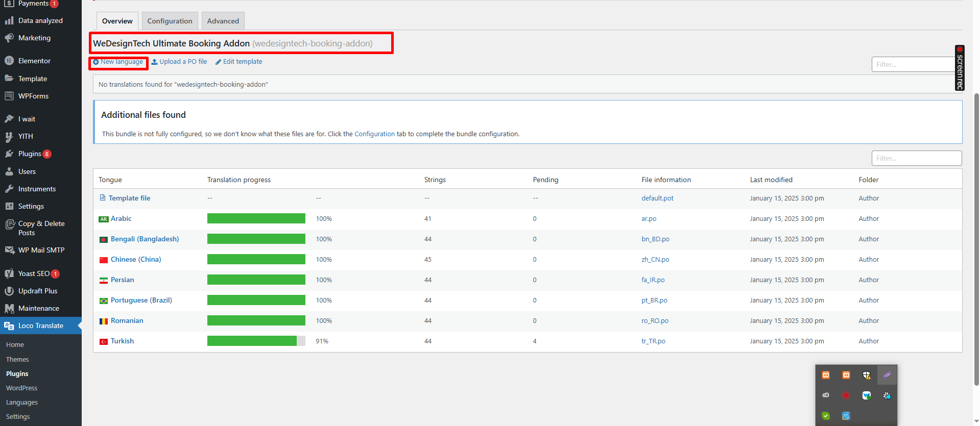Screen dimensions: 980x426
Task: Sort by Translation progress column header
Action: (x=239, y=180)
